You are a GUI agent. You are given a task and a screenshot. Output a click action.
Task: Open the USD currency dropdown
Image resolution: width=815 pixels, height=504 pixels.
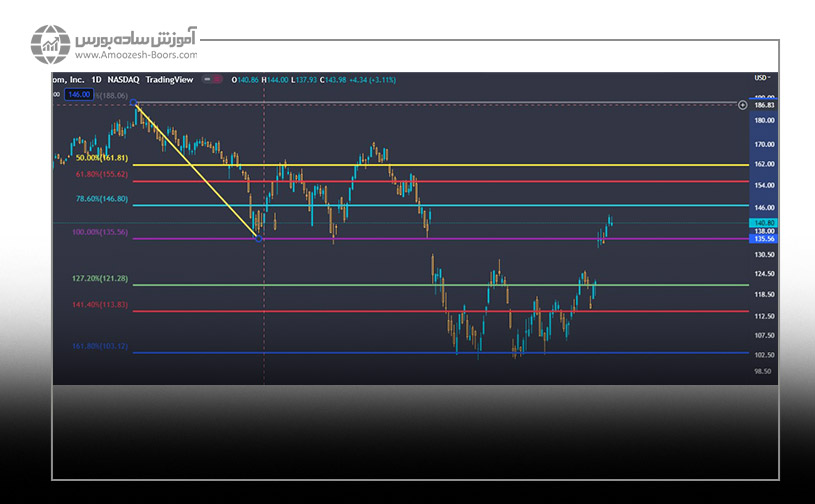(x=763, y=78)
